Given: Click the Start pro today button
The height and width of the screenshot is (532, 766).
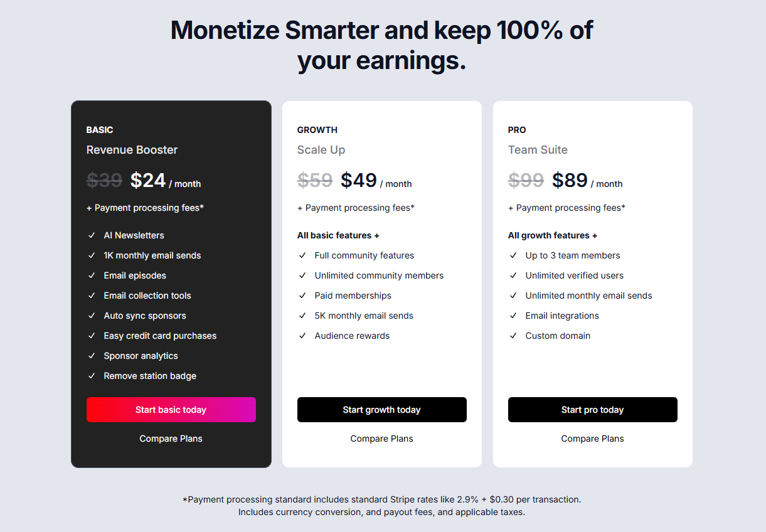Looking at the screenshot, I should tap(592, 410).
